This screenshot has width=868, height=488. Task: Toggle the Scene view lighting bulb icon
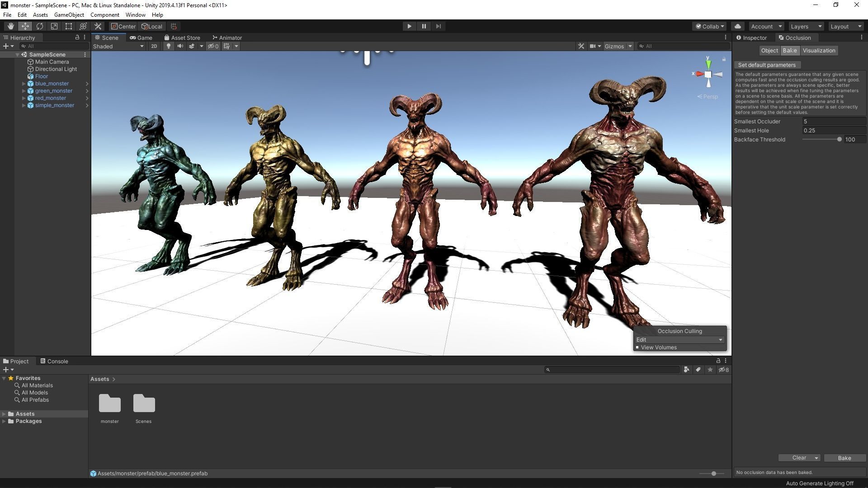point(168,46)
